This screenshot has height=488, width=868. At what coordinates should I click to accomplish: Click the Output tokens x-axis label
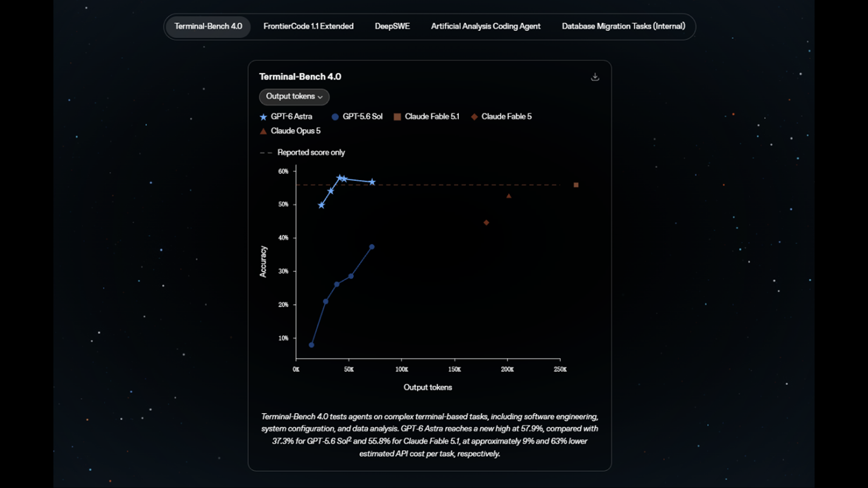tap(428, 387)
